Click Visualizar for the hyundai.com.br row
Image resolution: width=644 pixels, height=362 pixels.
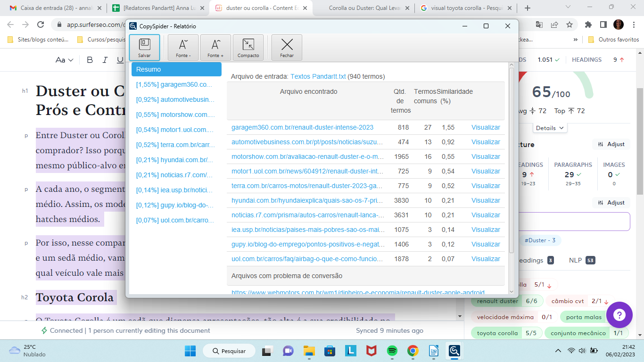point(486,200)
